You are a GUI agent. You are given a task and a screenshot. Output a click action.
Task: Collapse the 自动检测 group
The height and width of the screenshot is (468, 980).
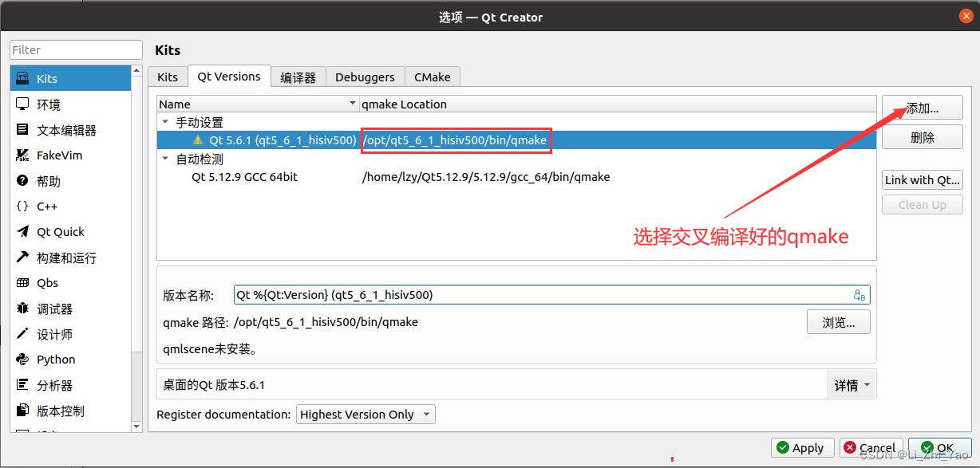click(165, 159)
